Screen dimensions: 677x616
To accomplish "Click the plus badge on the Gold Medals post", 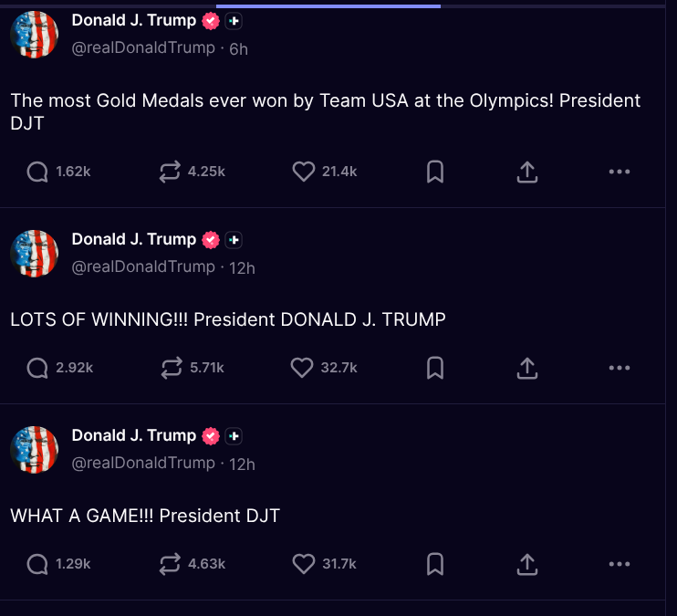I will click(234, 20).
